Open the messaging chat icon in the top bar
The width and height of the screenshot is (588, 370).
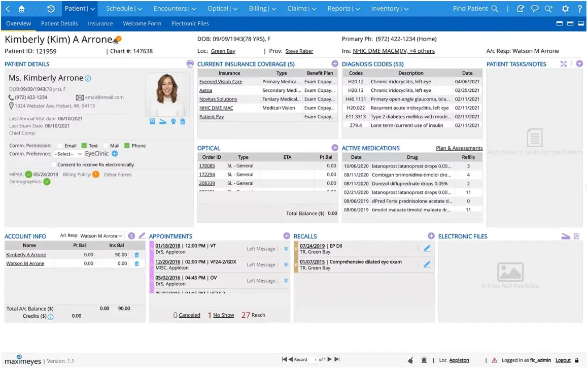[534, 9]
